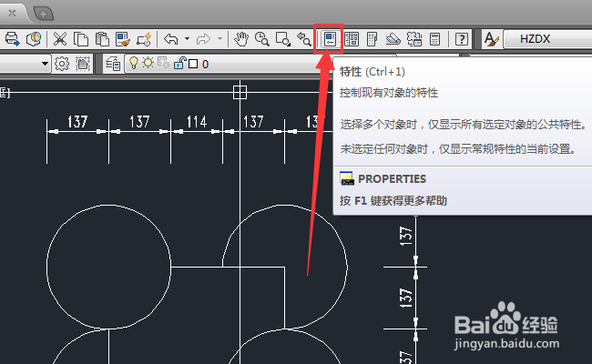Toggle the layer 0 lock padlock
Image resolution: width=592 pixels, height=364 pixels.
tap(180, 63)
